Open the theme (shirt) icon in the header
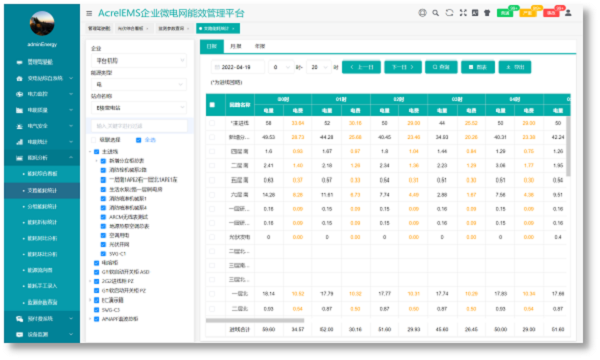 [487, 13]
